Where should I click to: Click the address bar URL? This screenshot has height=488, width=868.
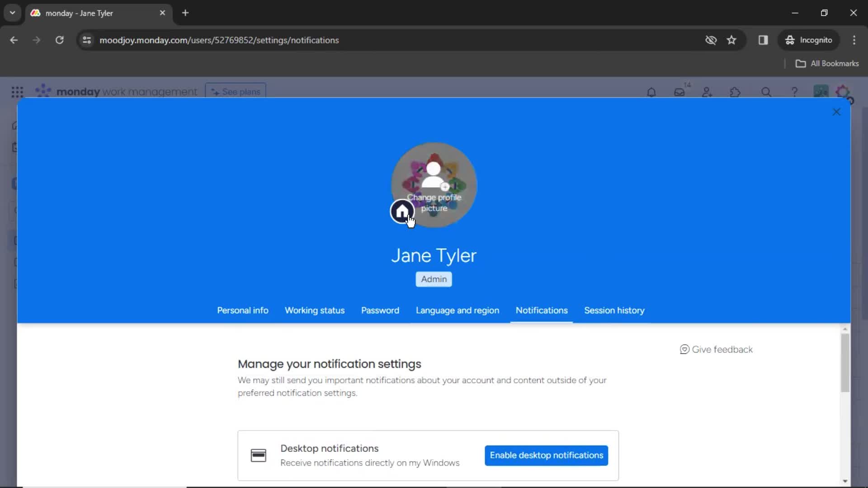[x=219, y=40]
